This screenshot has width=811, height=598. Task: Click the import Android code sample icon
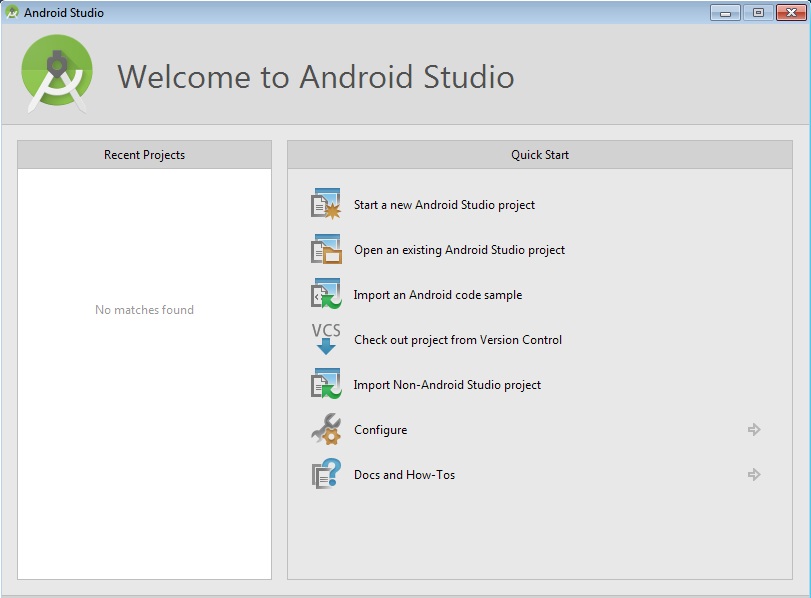point(326,295)
